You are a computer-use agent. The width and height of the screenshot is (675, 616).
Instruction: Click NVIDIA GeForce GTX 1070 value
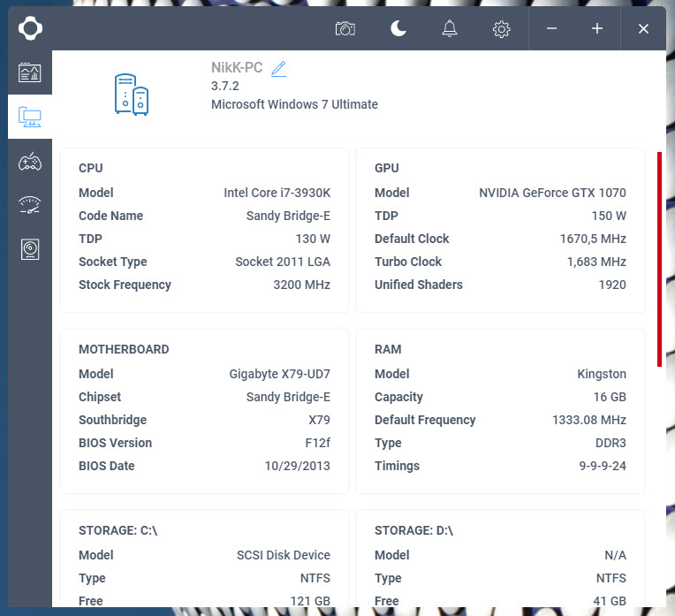tap(552, 193)
